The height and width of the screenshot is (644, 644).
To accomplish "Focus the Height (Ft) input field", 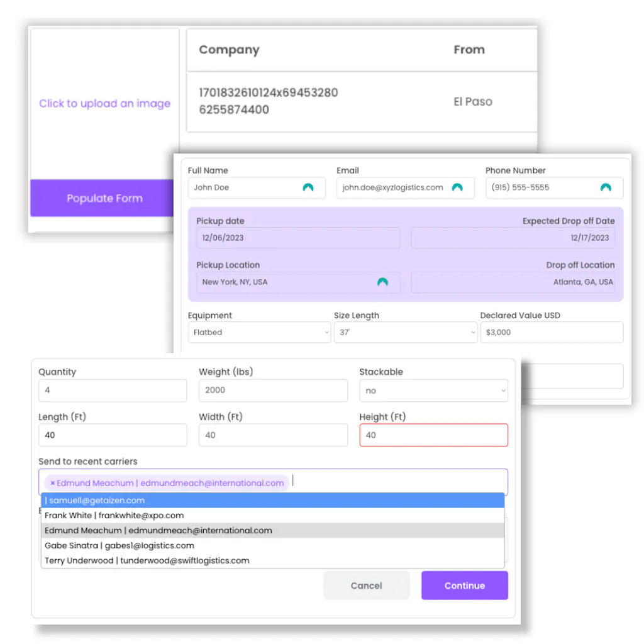I will [433, 435].
